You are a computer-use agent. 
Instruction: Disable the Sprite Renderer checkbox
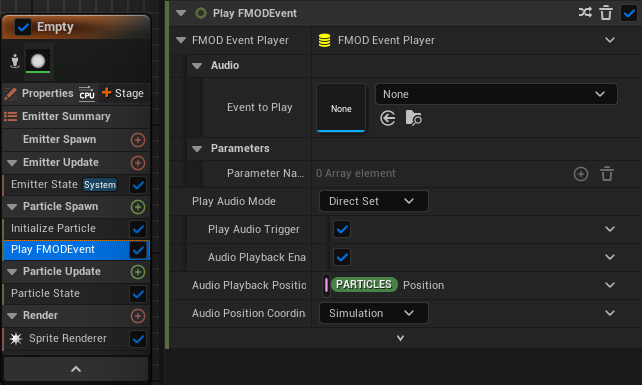138,339
